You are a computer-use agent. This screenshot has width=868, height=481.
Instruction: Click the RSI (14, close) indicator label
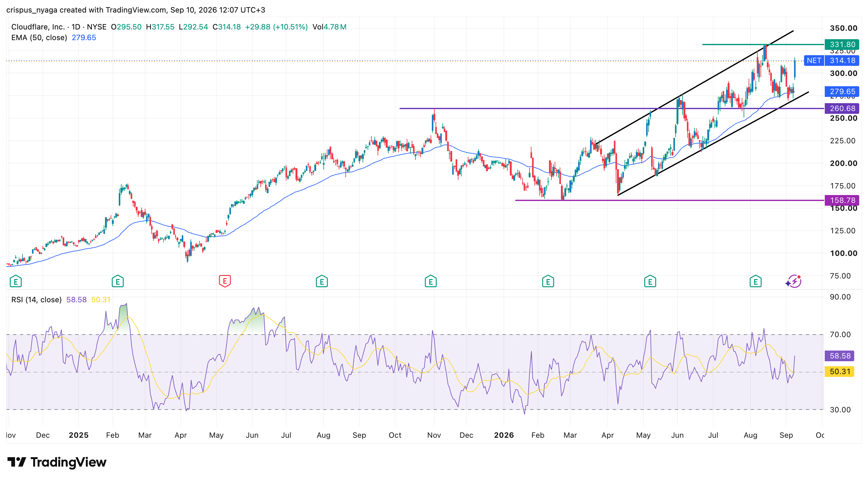[36, 300]
